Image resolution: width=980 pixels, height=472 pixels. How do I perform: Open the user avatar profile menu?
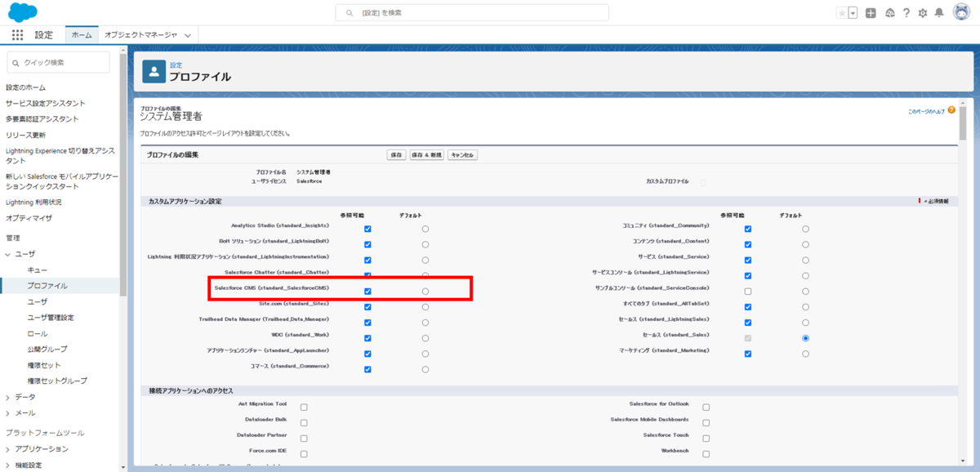[x=960, y=13]
